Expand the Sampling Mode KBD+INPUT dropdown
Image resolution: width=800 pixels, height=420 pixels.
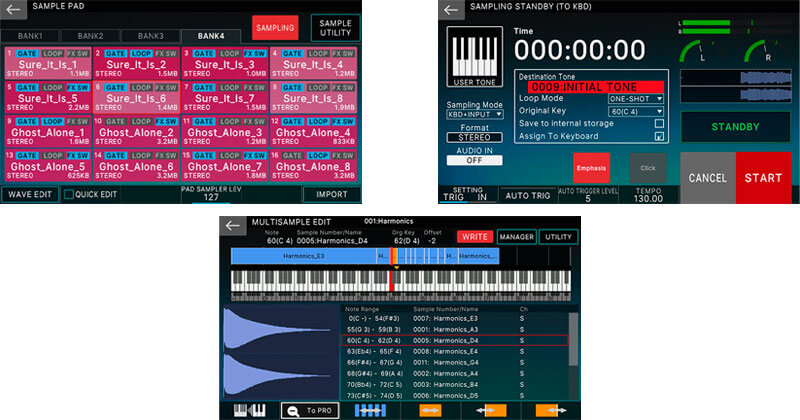tap(475, 116)
